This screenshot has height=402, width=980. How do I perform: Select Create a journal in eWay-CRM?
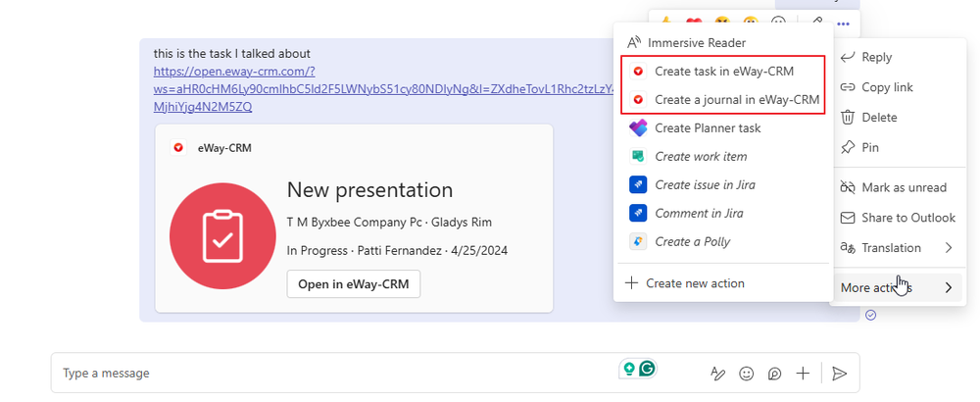click(723, 99)
